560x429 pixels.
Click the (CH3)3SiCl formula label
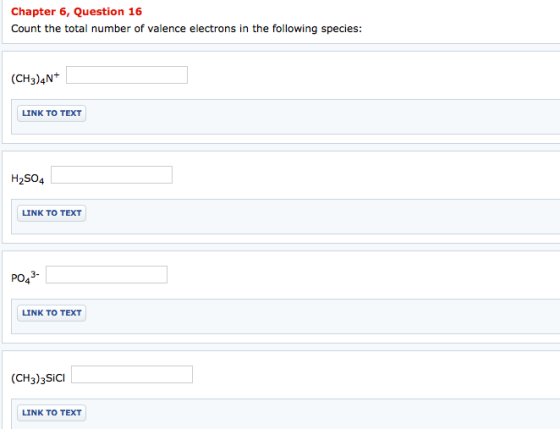(x=38, y=378)
